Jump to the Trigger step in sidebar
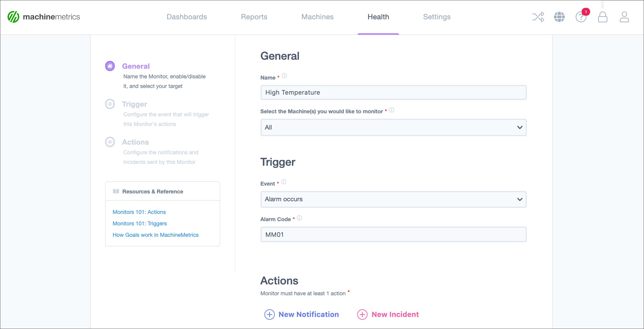Screen dimensions: 644x329 point(134,104)
